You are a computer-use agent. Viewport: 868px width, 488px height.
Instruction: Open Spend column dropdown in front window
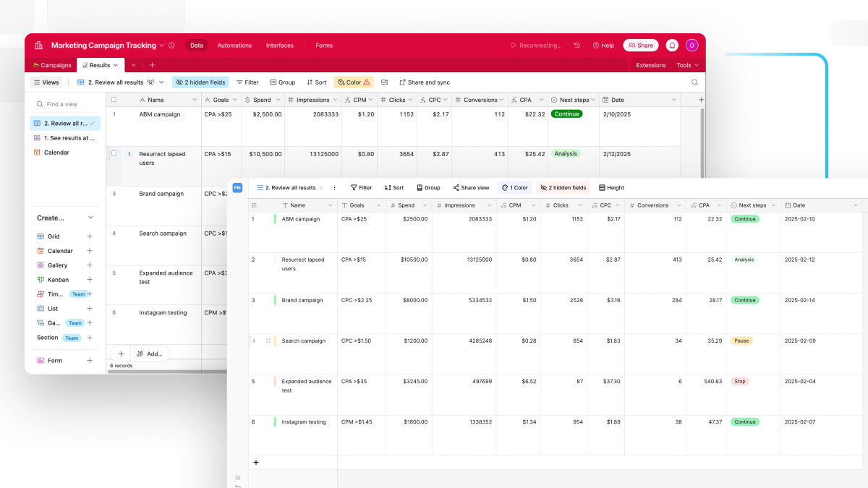coord(425,205)
